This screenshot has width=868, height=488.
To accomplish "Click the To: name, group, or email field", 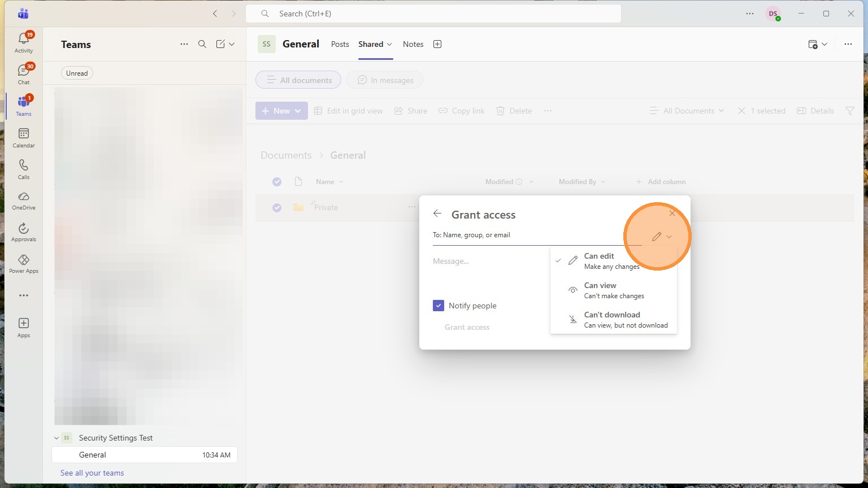I will tap(537, 235).
